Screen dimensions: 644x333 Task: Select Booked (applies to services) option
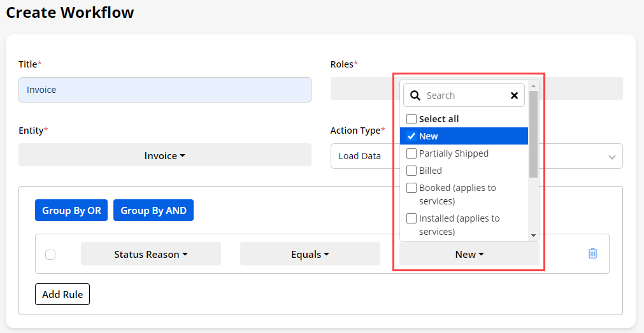click(411, 188)
